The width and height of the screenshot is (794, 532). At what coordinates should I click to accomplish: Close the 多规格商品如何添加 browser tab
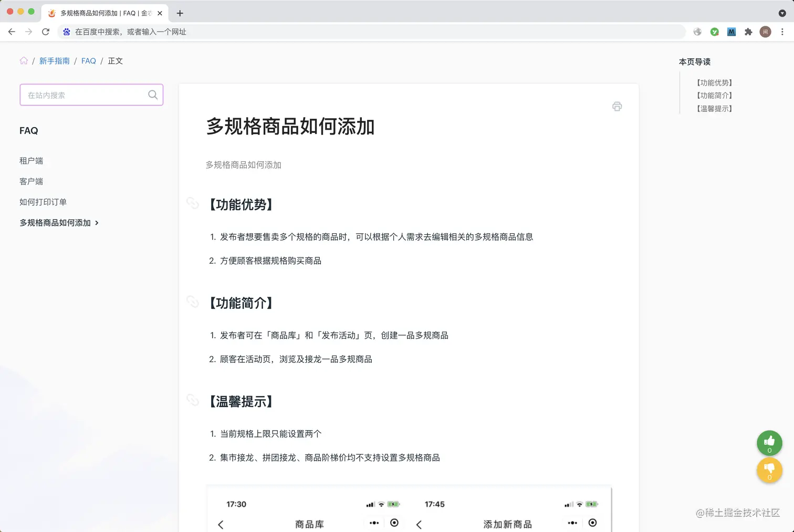tap(160, 13)
